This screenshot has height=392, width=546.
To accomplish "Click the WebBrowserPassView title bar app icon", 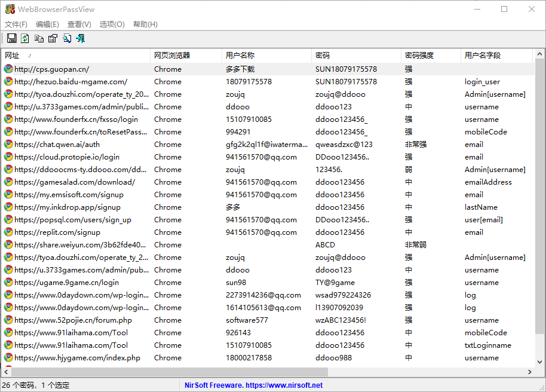I will pos(10,10).
